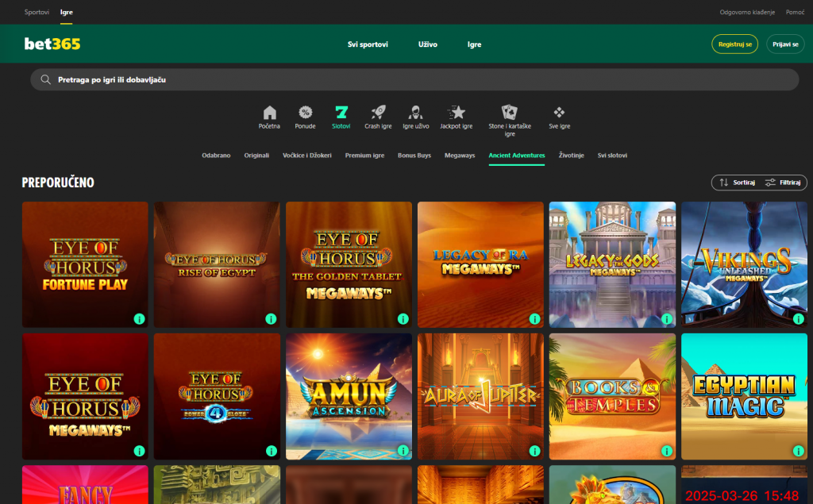813x504 pixels.
Task: Open the Sortiraj sorting options
Action: tap(737, 183)
